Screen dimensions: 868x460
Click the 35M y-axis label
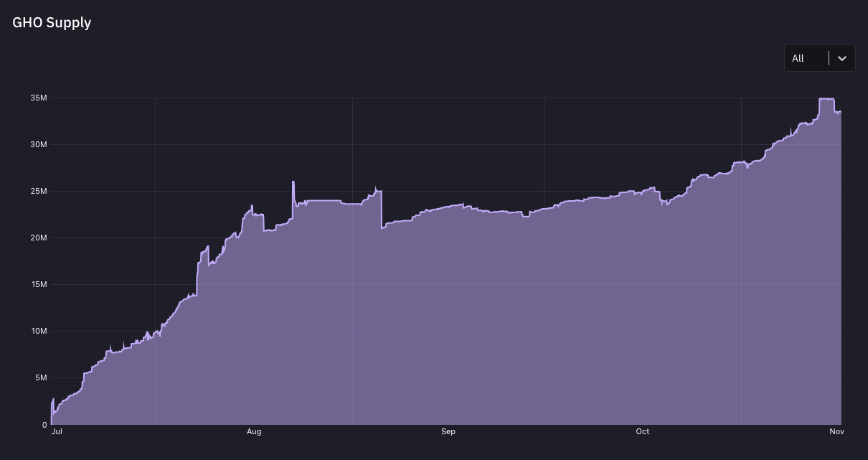pyautogui.click(x=39, y=98)
